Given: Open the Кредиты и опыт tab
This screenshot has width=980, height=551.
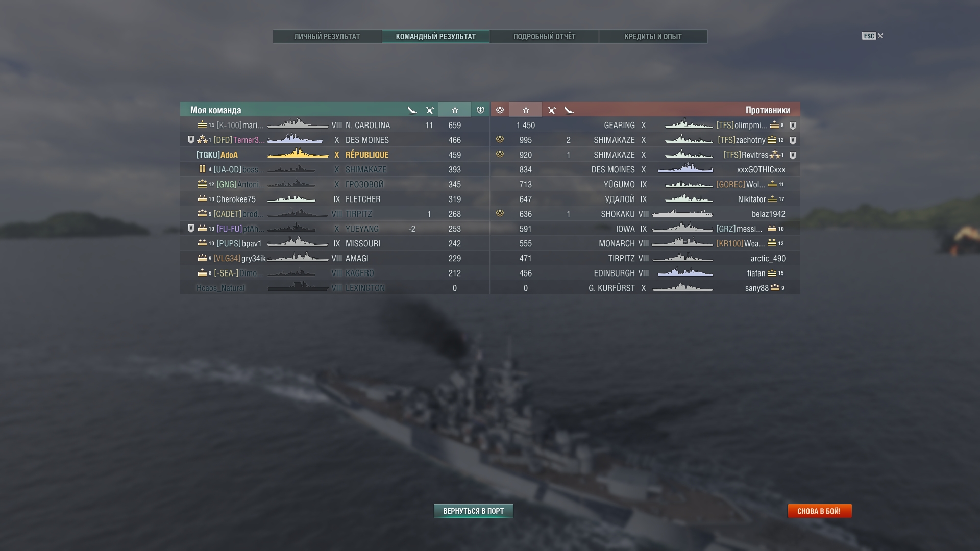Looking at the screenshot, I should pos(653,37).
